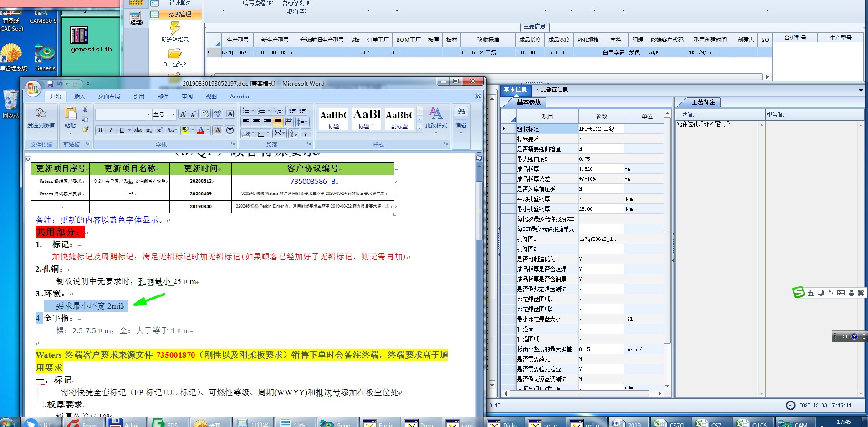Viewport: 868px width, 427px height.
Task: Activate the Format Painter brush
Action: coord(85,129)
